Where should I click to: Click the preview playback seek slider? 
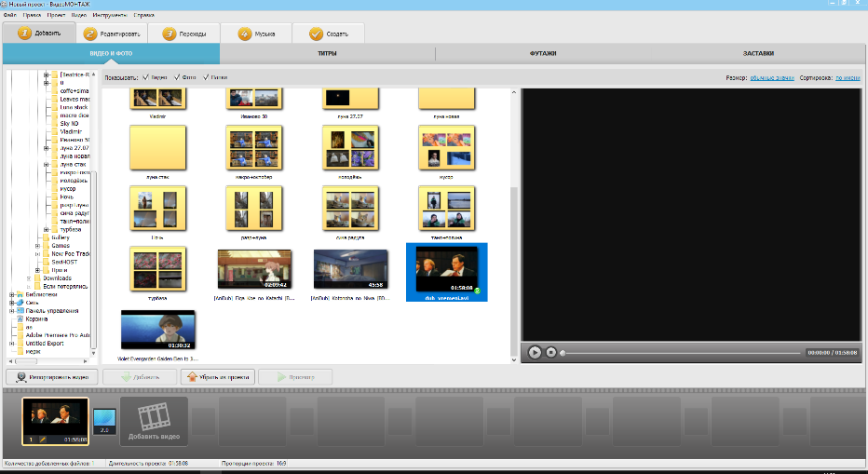pyautogui.click(x=680, y=353)
